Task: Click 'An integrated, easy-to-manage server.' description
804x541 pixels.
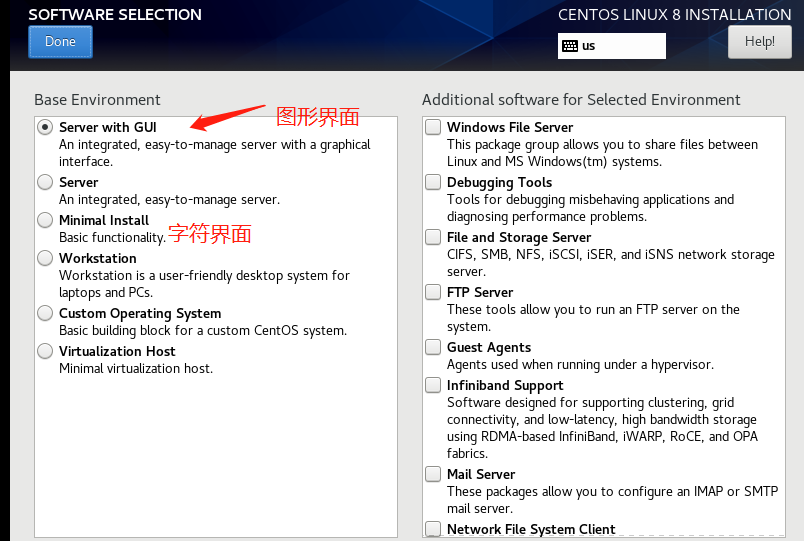Action: (x=170, y=199)
